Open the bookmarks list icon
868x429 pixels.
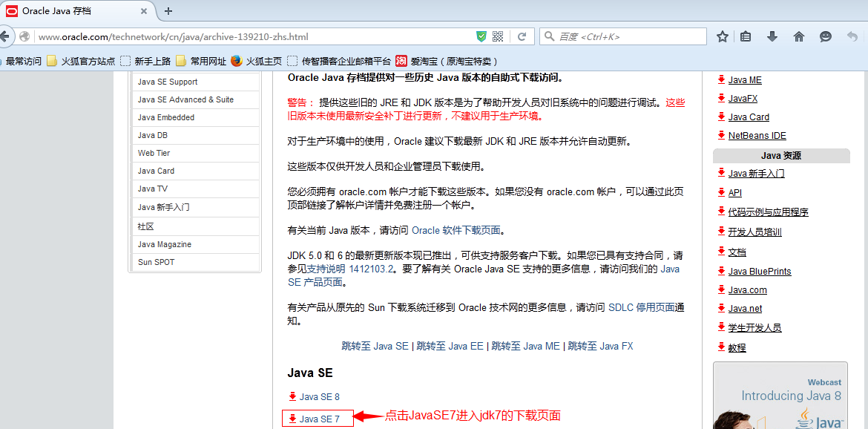coord(746,36)
